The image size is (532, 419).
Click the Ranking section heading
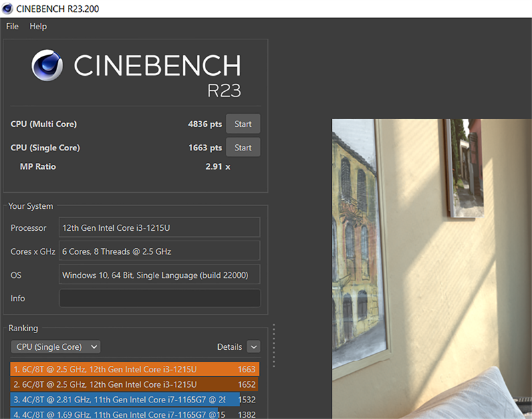23,328
